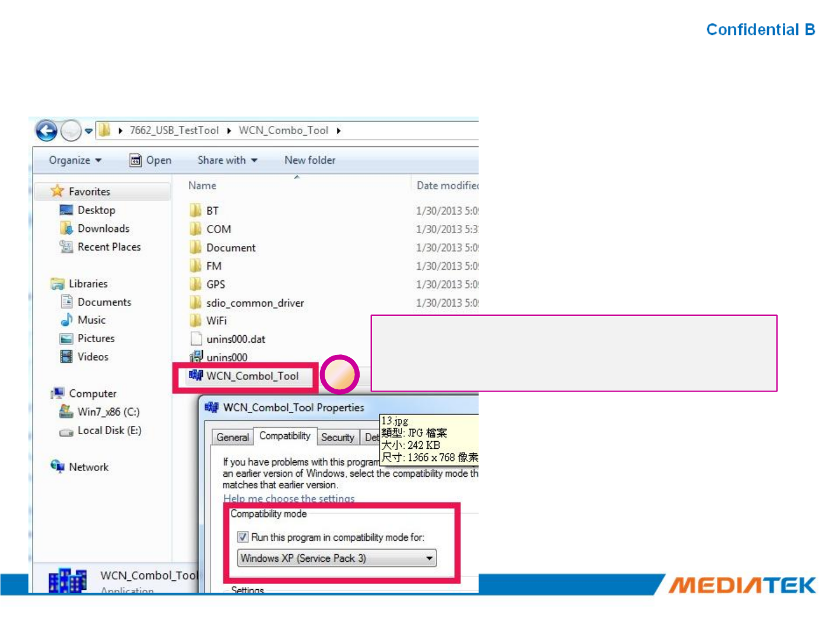Open the Share with dropdown
The height and width of the screenshot is (630, 840).
coord(227,160)
